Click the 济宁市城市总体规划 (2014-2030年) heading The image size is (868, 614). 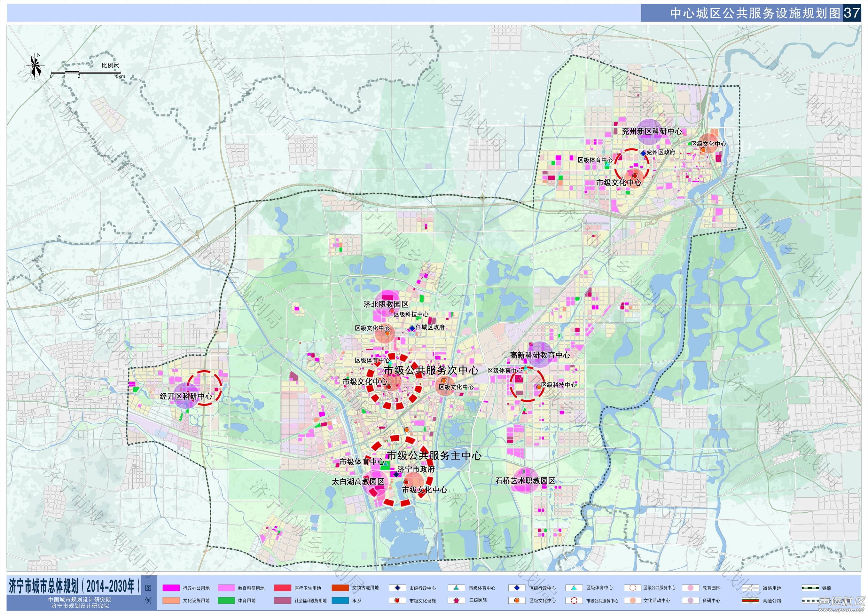click(x=74, y=586)
